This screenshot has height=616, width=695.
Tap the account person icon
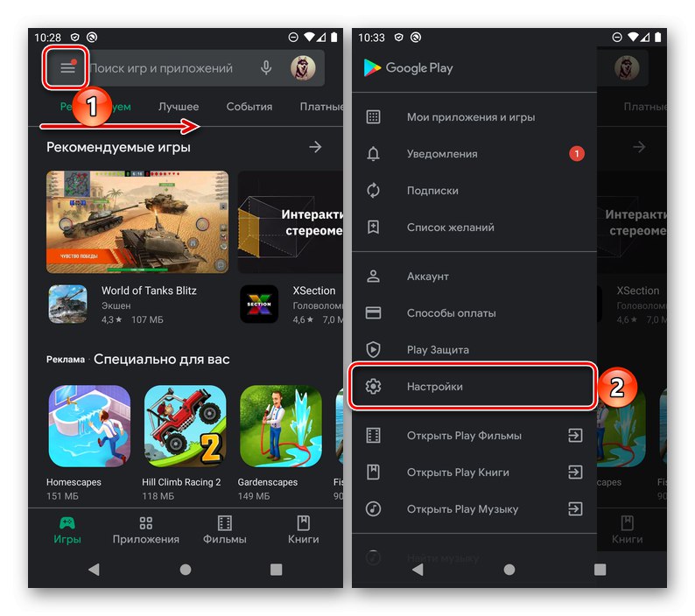[x=373, y=276]
